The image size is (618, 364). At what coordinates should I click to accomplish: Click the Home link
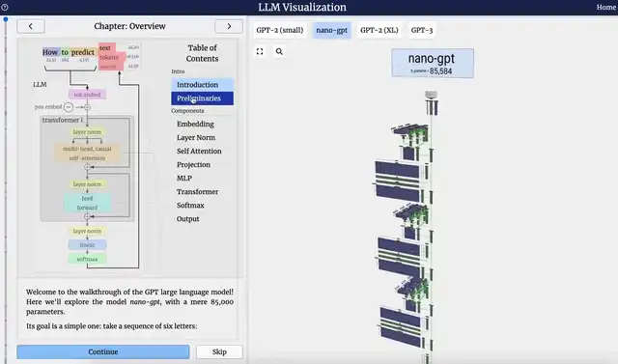[605, 7]
